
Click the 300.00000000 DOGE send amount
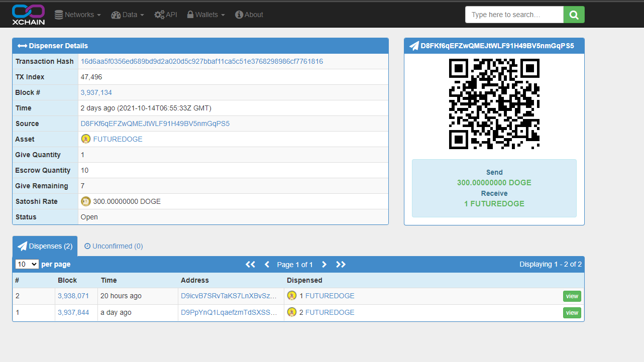pyautogui.click(x=494, y=183)
